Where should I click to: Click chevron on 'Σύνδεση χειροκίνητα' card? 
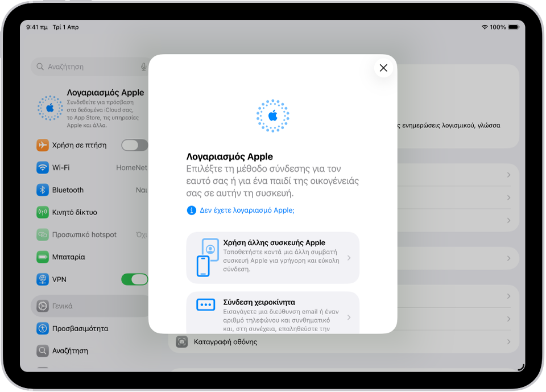coord(349,317)
